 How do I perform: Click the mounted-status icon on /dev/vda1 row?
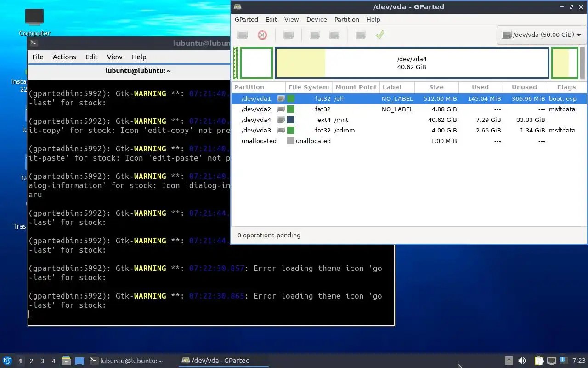pyautogui.click(x=281, y=98)
